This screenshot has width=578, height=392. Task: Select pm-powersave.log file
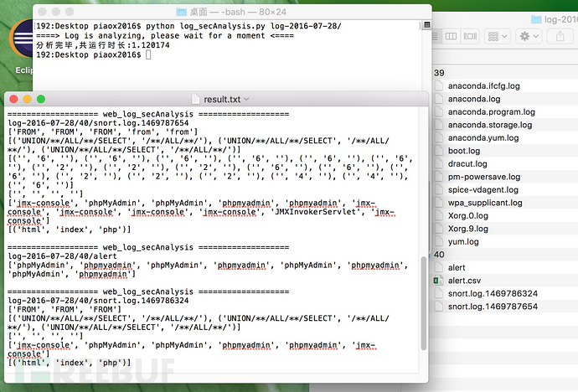pyautogui.click(x=484, y=177)
